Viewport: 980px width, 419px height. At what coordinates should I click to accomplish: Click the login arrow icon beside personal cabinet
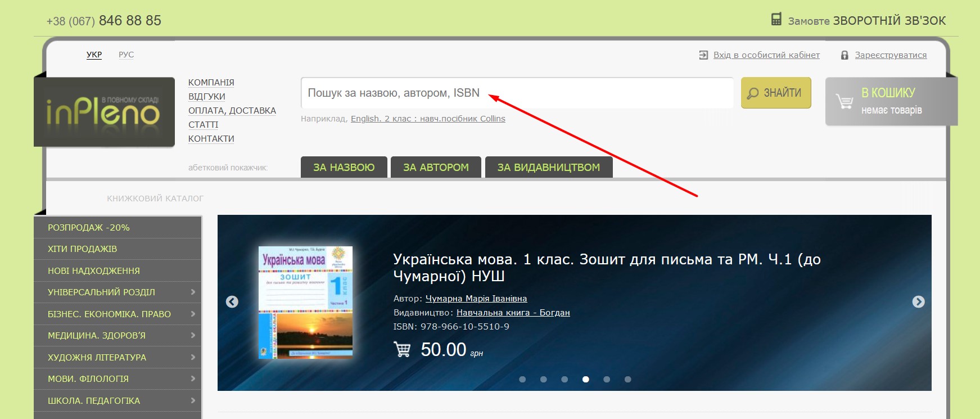coord(703,55)
